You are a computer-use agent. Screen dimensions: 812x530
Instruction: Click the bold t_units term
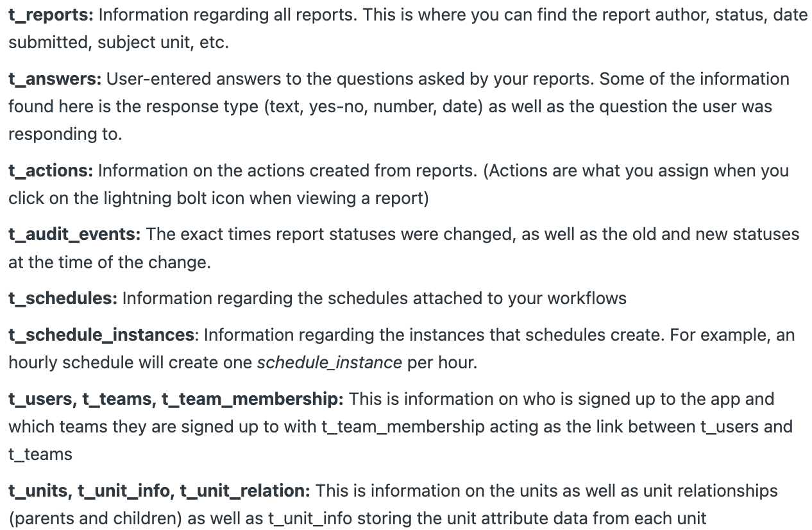coord(39,491)
